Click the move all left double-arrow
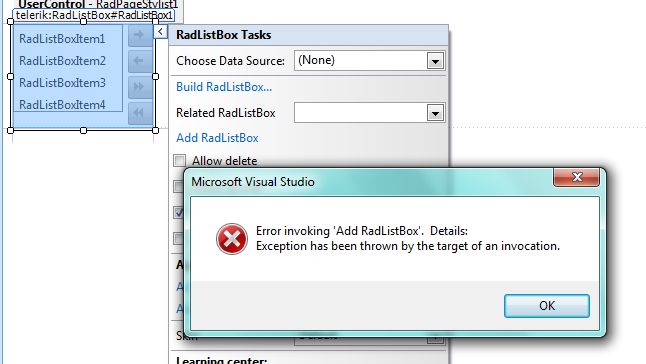Viewport: 646px width, 364px height. pos(140,112)
